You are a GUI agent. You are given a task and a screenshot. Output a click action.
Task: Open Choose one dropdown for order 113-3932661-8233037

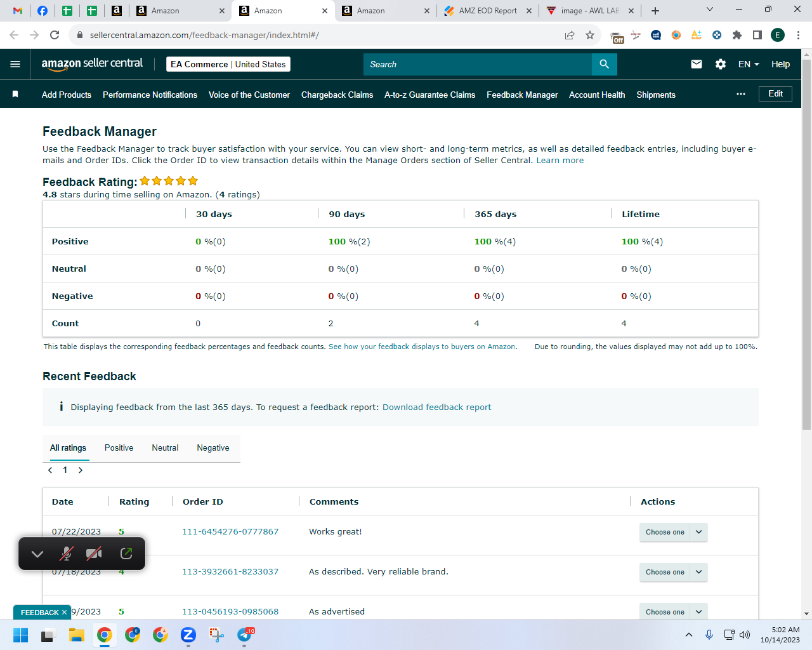pos(673,572)
